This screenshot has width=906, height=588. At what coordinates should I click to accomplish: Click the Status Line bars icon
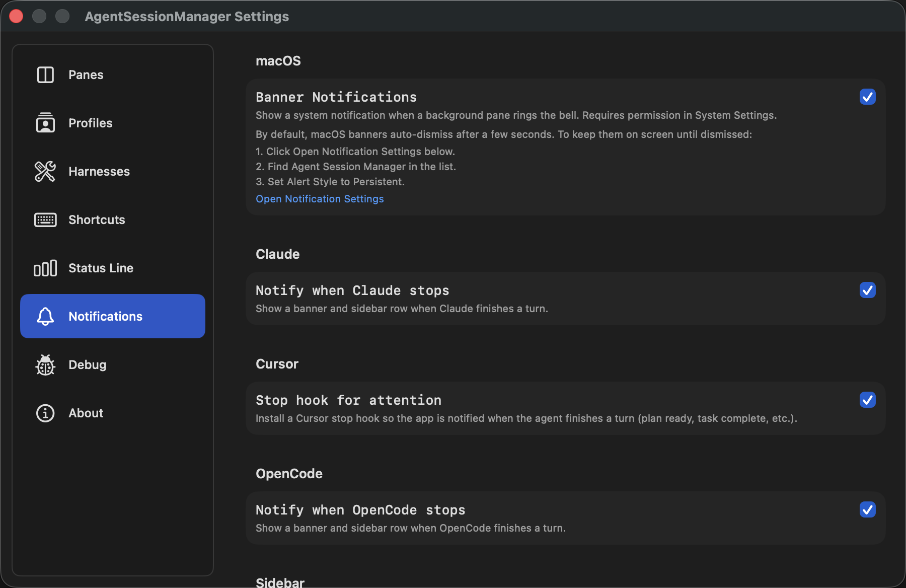click(45, 268)
